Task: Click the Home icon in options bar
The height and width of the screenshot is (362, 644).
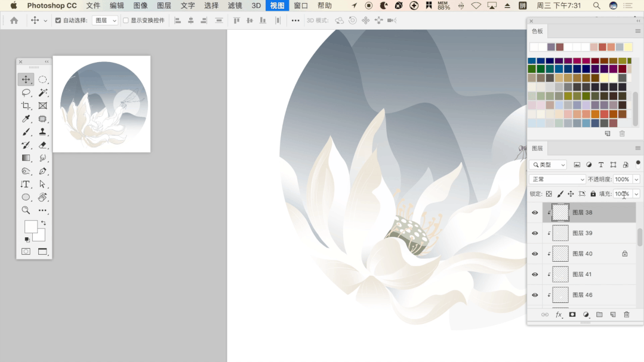Action: pyautogui.click(x=14, y=20)
